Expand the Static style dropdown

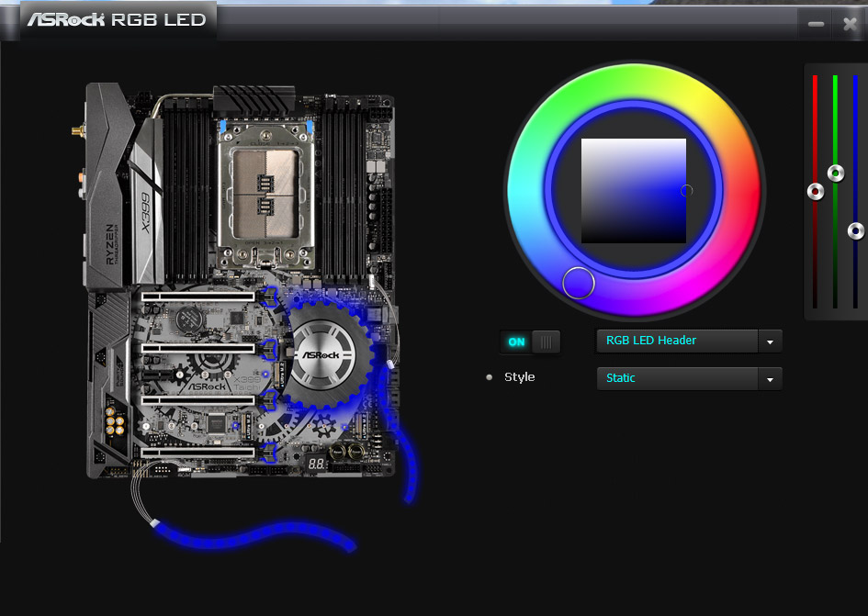click(x=689, y=378)
